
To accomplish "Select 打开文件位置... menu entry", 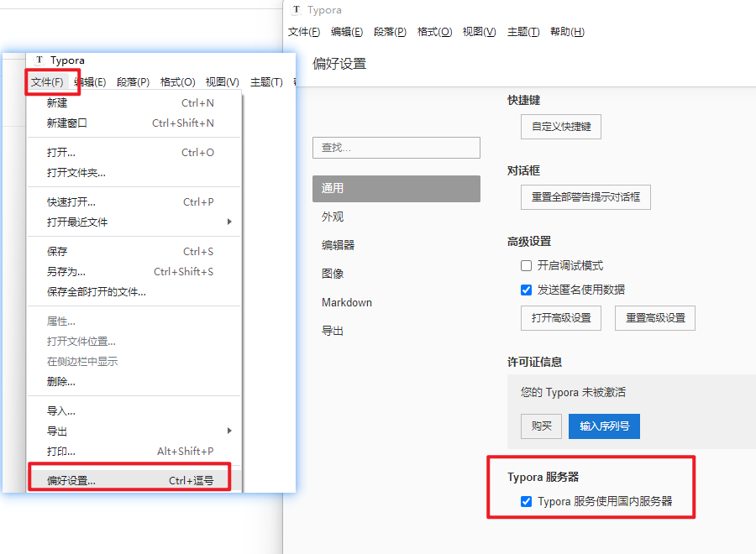I will 134,342.
